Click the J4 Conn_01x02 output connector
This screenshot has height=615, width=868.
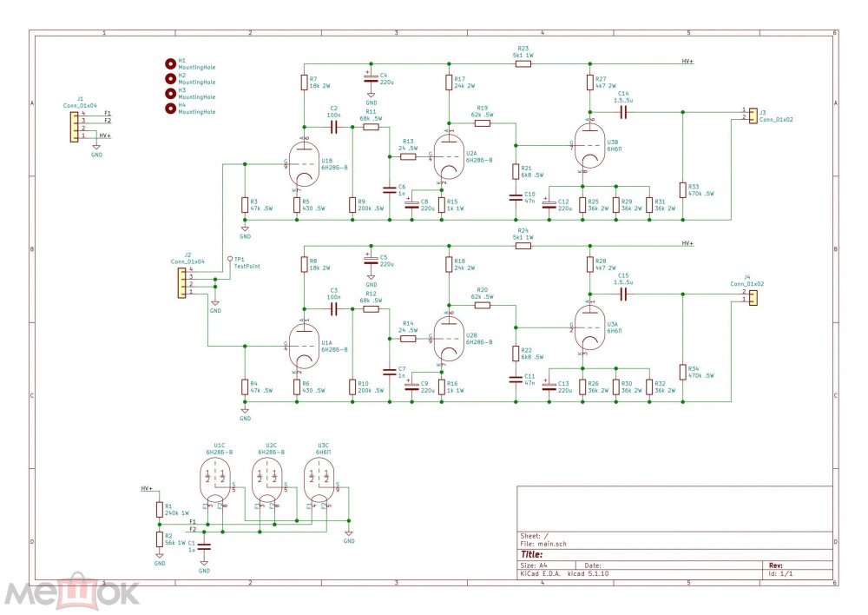pos(752,298)
